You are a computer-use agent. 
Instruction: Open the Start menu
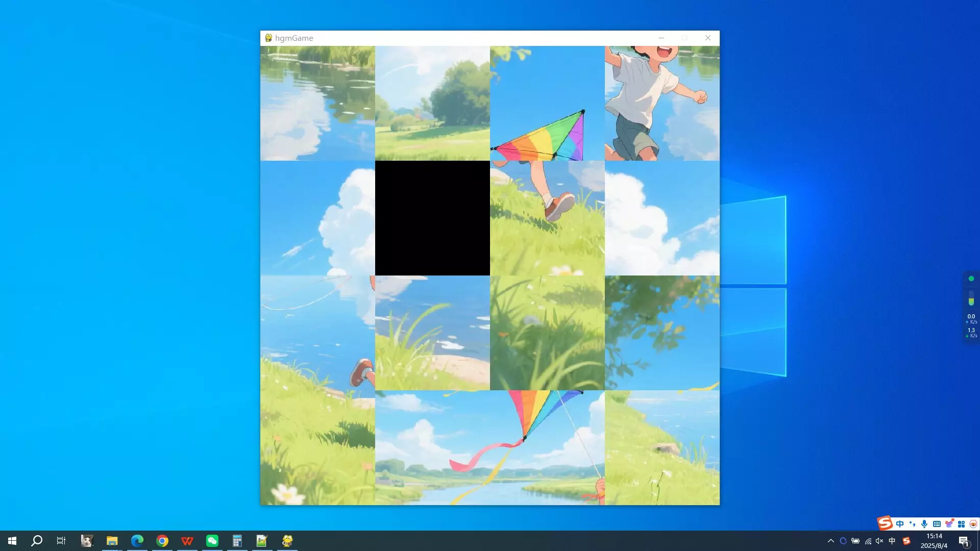(11, 540)
